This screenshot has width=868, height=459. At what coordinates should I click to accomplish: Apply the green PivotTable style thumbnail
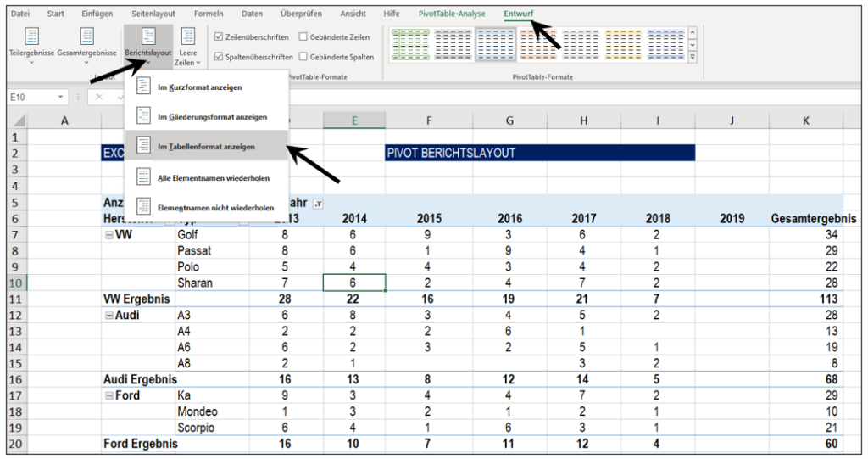pos(410,44)
